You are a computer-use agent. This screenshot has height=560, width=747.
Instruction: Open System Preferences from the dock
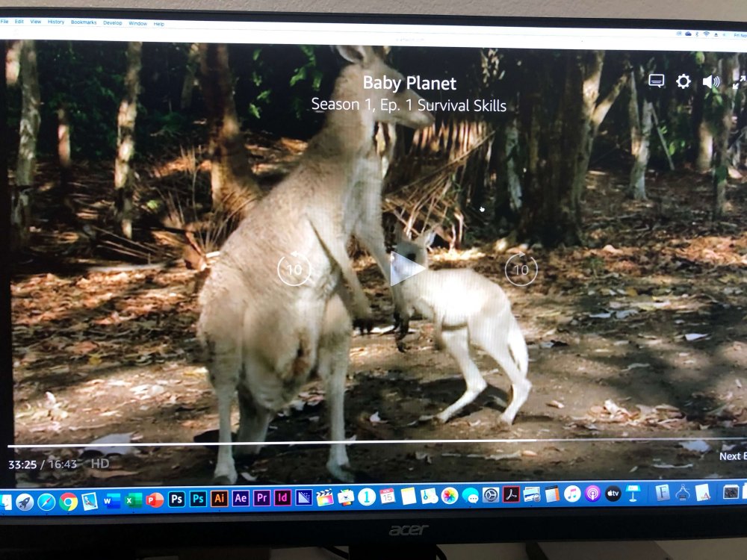coord(491,495)
